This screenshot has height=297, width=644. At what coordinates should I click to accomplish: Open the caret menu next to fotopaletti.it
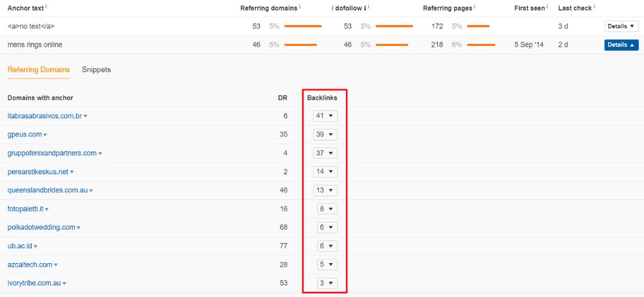coord(47,209)
